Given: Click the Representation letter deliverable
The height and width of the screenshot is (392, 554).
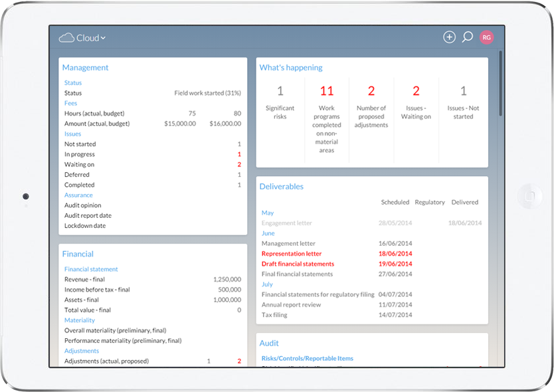Looking at the screenshot, I should (292, 254).
